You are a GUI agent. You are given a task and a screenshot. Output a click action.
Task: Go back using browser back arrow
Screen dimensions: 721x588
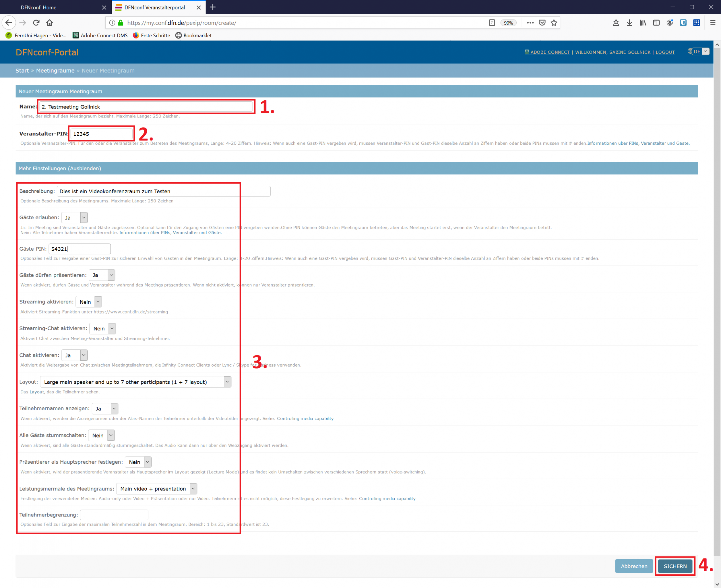9,23
